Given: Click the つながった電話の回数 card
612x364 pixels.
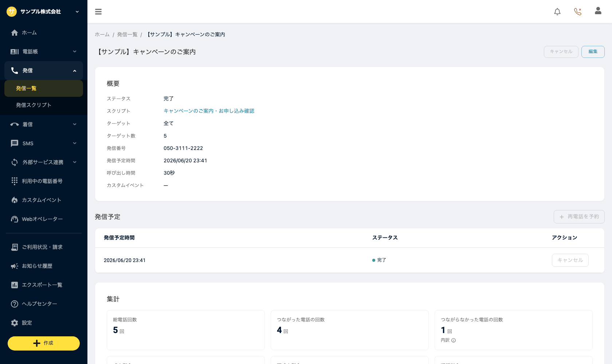Looking at the screenshot, I should [350, 330].
